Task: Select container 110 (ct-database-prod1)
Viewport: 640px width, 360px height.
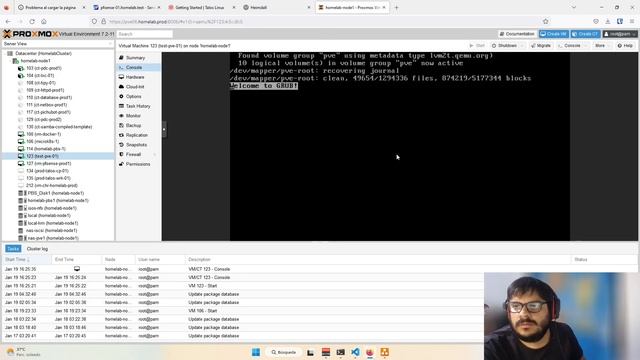Action: (x=49, y=98)
